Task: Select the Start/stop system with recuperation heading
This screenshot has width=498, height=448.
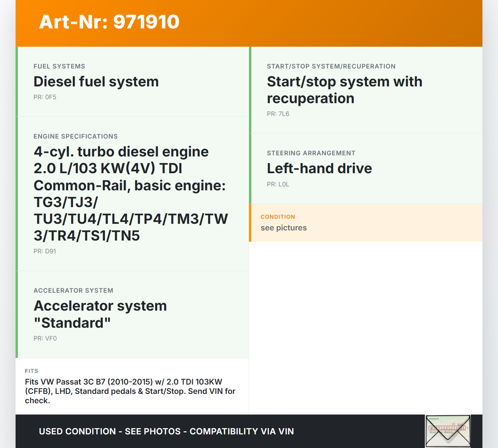Action: (x=344, y=90)
